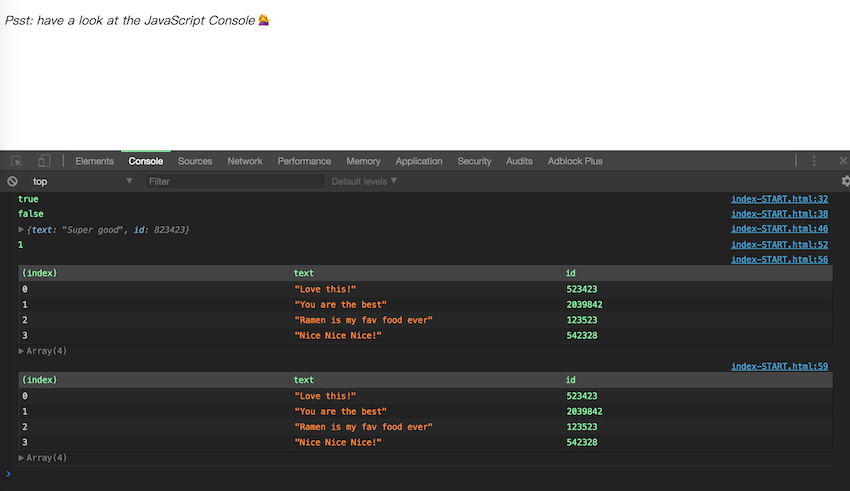
Task: Expand the Super good object entry
Action: pyautogui.click(x=22, y=230)
